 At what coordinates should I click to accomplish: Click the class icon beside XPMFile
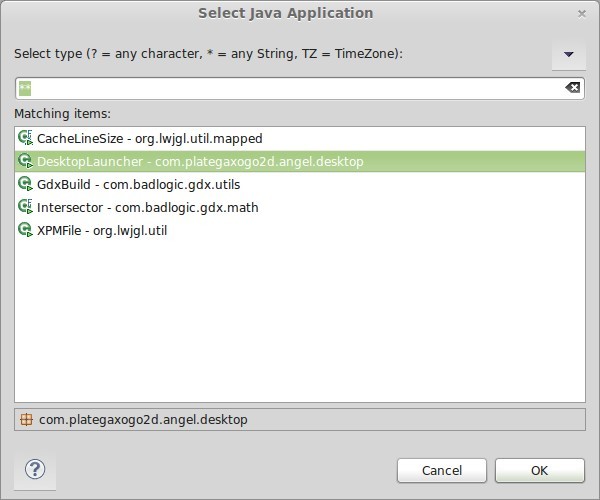tap(26, 230)
